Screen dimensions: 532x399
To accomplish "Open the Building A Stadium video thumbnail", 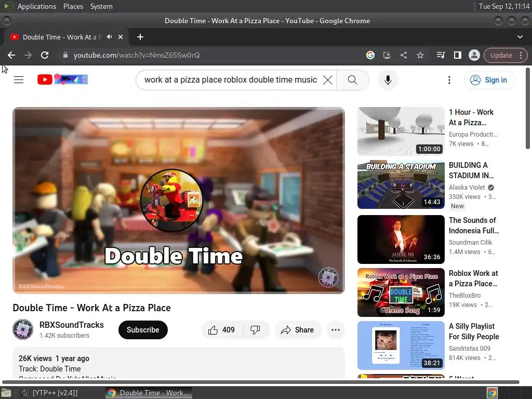I will pos(401,184).
